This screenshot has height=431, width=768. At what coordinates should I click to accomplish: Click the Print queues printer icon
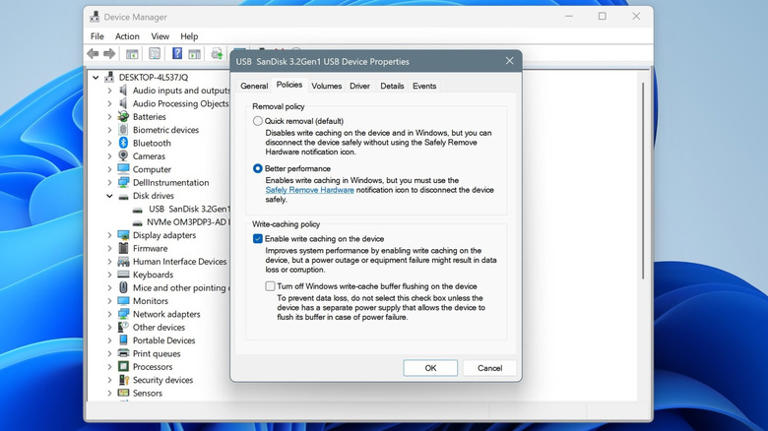[123, 353]
